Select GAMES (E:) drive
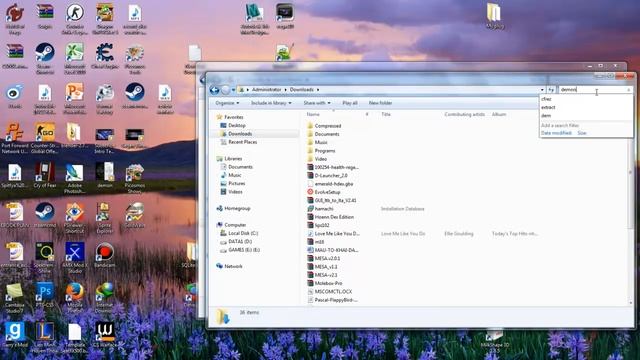The width and height of the screenshot is (640, 360). point(244,250)
